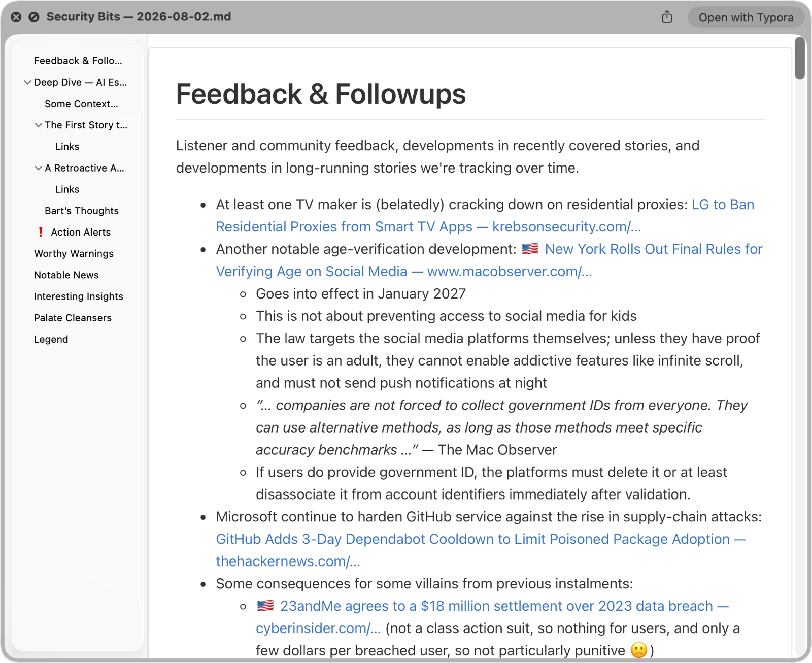This screenshot has width=812, height=663.
Task: Click the US flag before 23andMe link
Action: click(x=265, y=606)
